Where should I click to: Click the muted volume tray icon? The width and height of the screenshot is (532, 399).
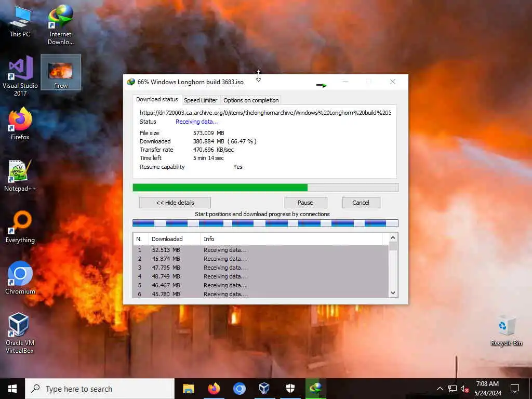[464, 389]
